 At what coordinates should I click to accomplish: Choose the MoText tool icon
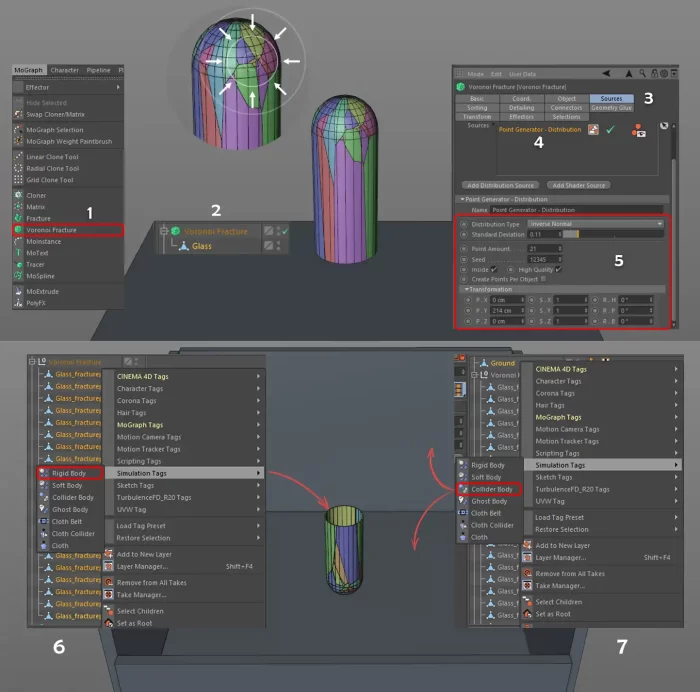pyautogui.click(x=18, y=253)
